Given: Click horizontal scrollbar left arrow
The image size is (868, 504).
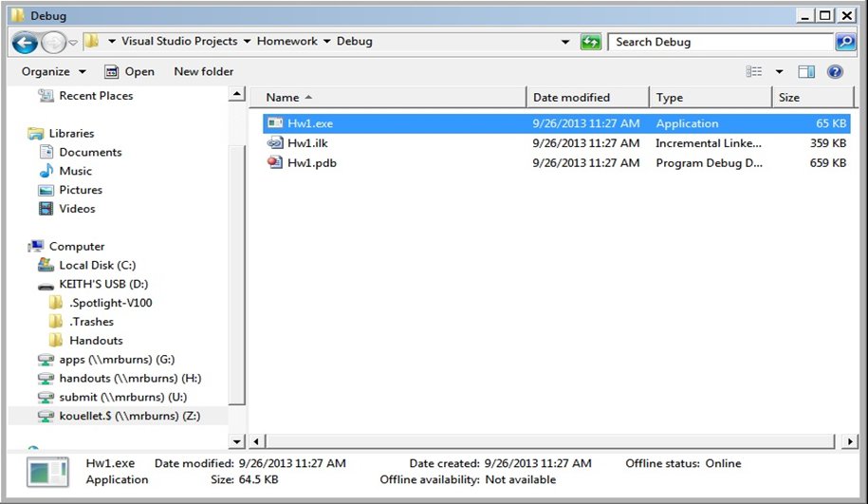Looking at the screenshot, I should 256,441.
